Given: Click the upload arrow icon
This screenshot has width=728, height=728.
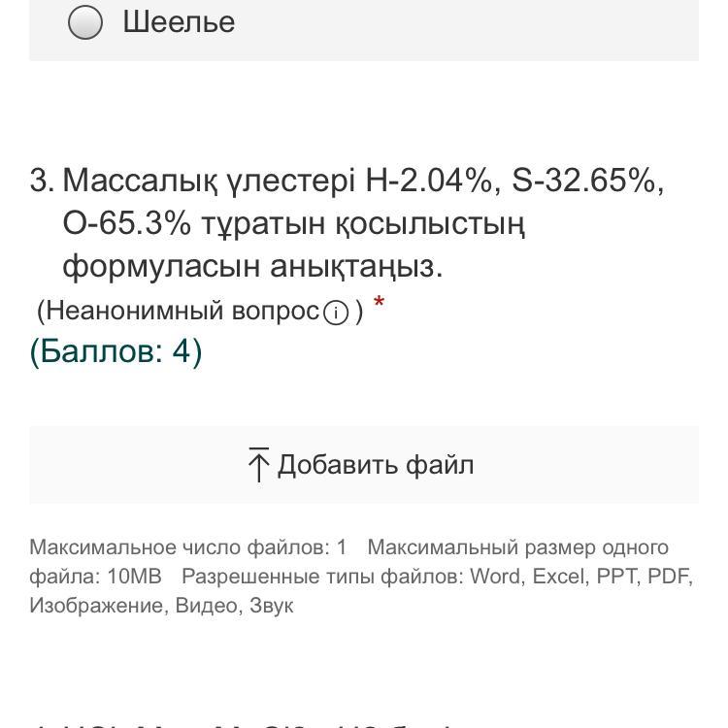Looking at the screenshot, I should point(258,465).
